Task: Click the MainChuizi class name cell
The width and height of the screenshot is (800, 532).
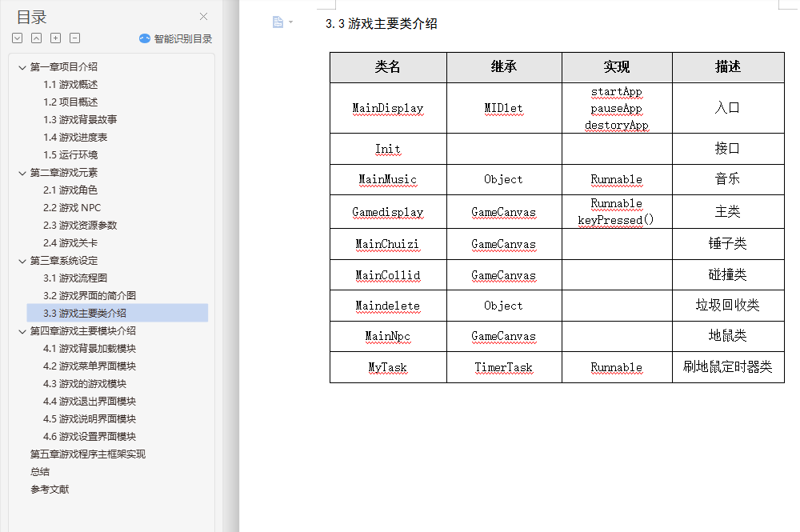Action: point(388,244)
